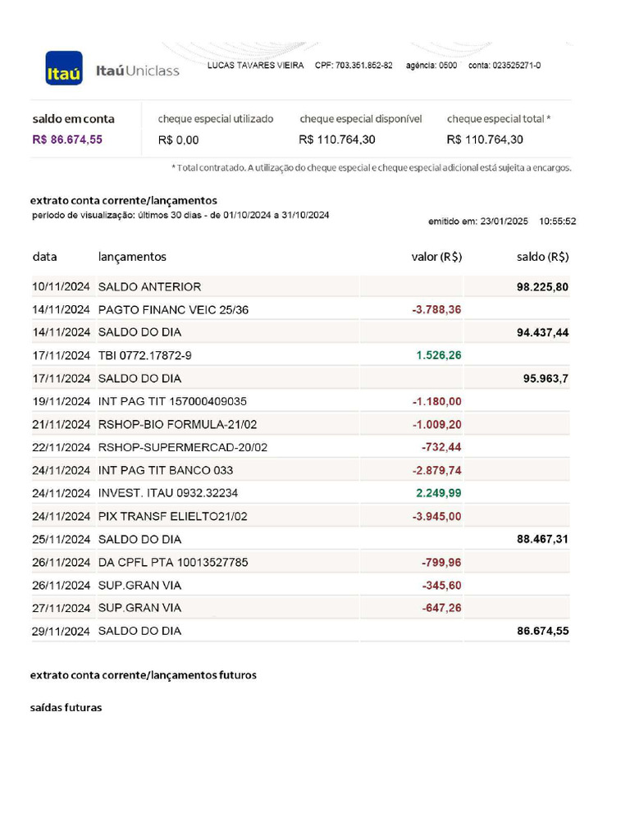Viewport: 630px width, 840px height.
Task: Click the valor (R$) column header
Action: point(436,257)
